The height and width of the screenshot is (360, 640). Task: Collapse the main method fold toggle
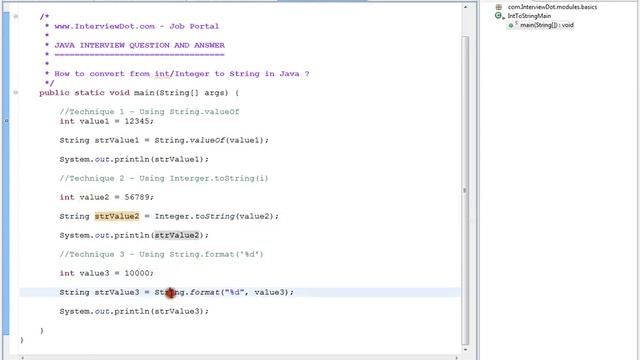[x=16, y=93]
